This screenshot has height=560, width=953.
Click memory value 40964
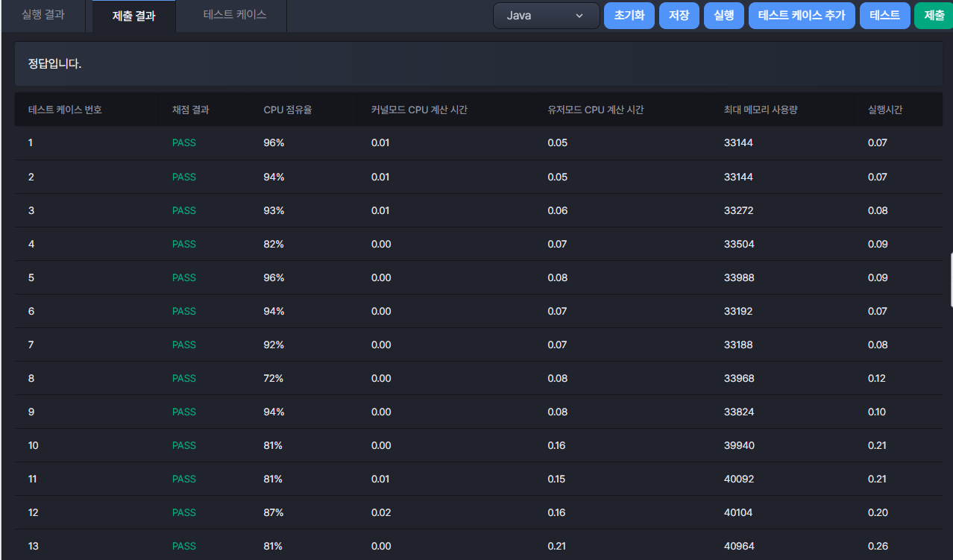coord(739,546)
